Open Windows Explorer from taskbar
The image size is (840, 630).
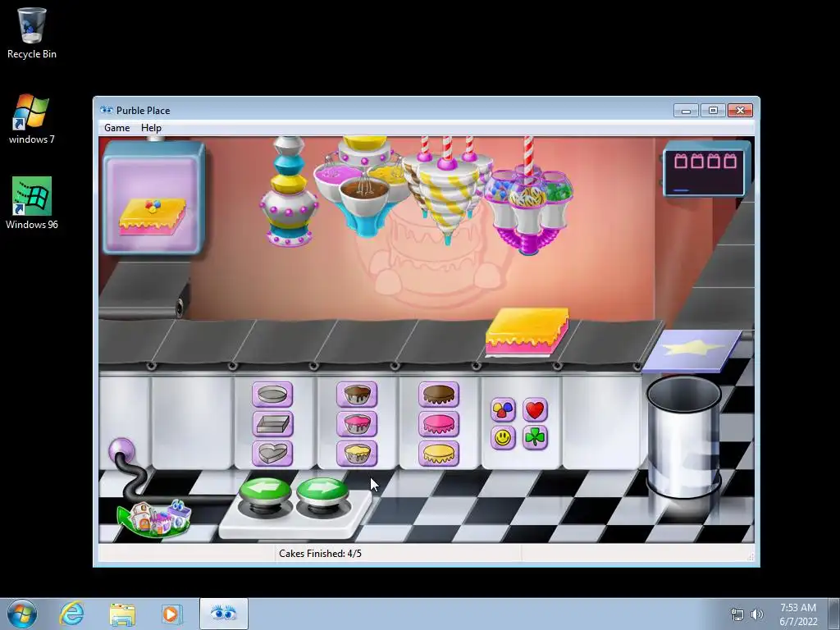[x=122, y=614]
